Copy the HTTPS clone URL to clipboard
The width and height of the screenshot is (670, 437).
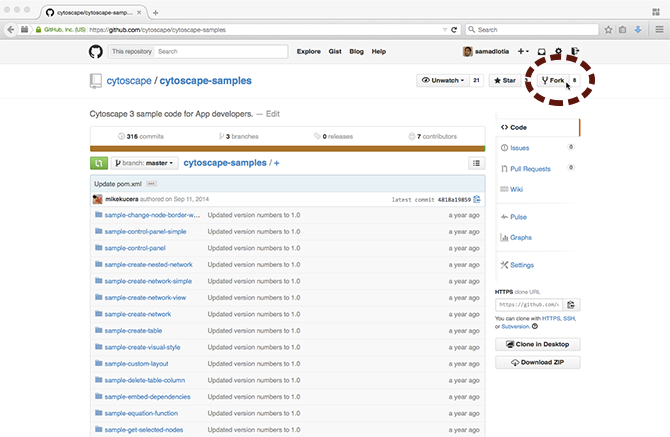point(571,305)
